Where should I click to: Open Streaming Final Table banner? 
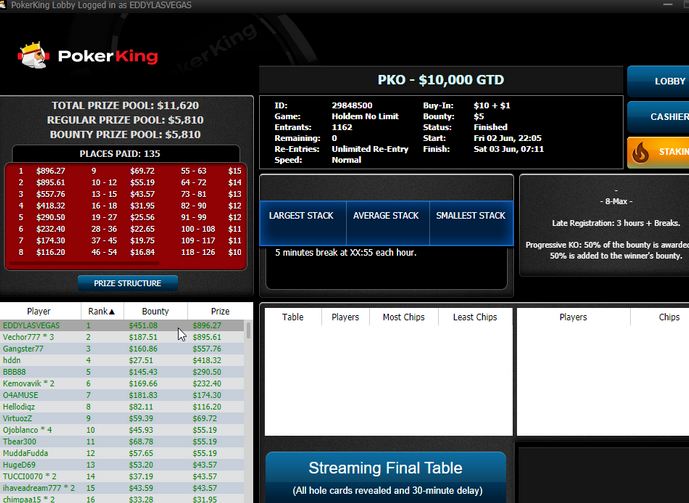[x=385, y=478]
